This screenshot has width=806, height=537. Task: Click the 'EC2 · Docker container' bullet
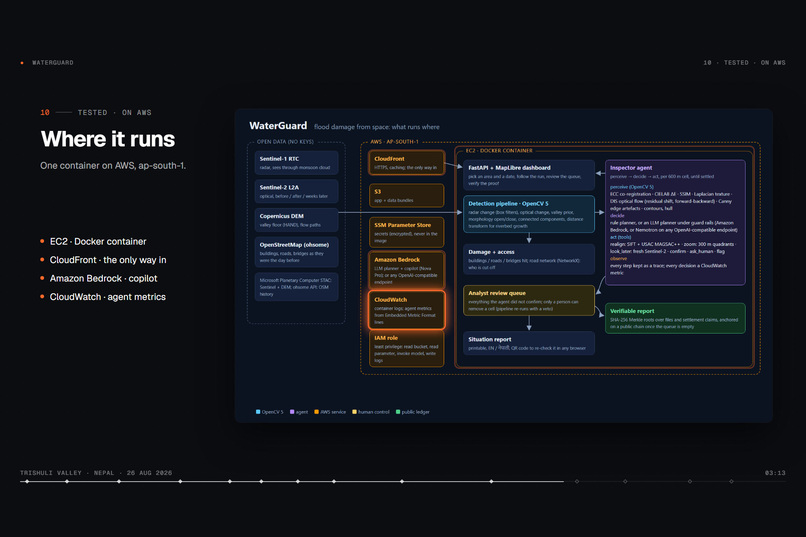pyautogui.click(x=98, y=242)
